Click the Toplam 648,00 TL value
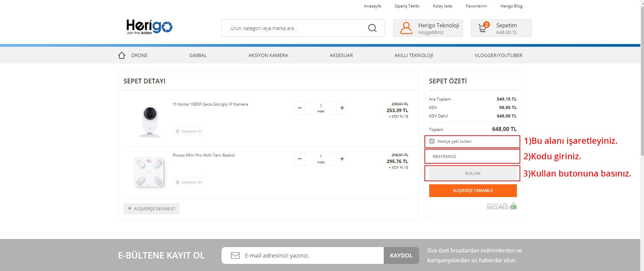This screenshot has height=271, width=644. 504,129
